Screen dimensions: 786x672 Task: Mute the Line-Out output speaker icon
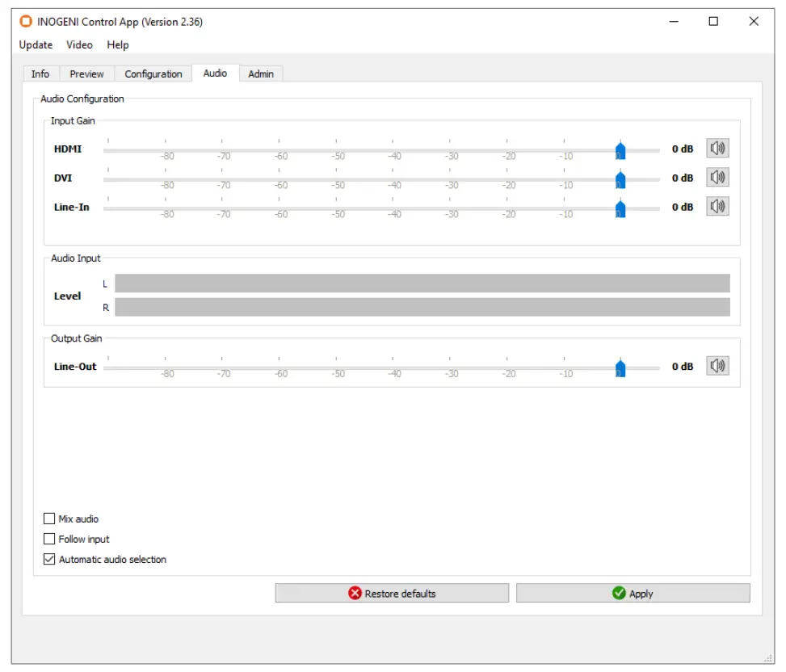[x=717, y=366]
